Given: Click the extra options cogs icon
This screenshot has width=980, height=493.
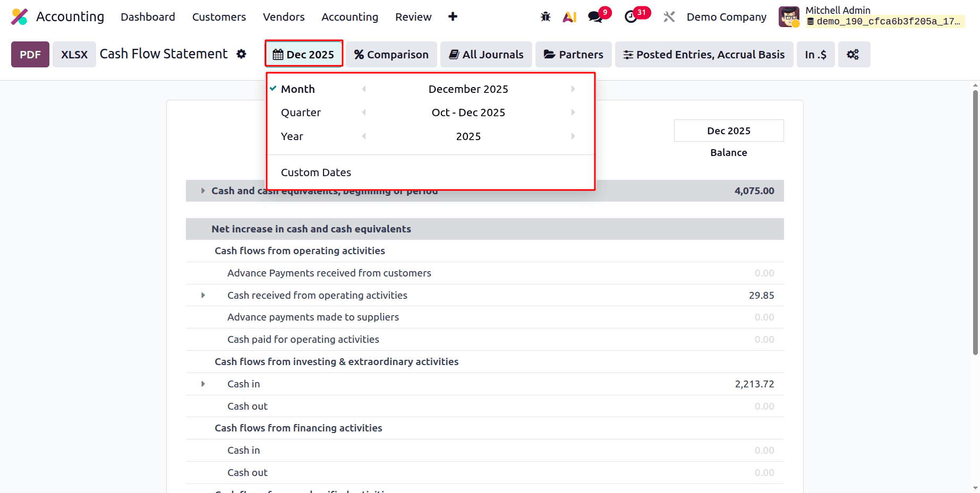Looking at the screenshot, I should click(x=853, y=54).
